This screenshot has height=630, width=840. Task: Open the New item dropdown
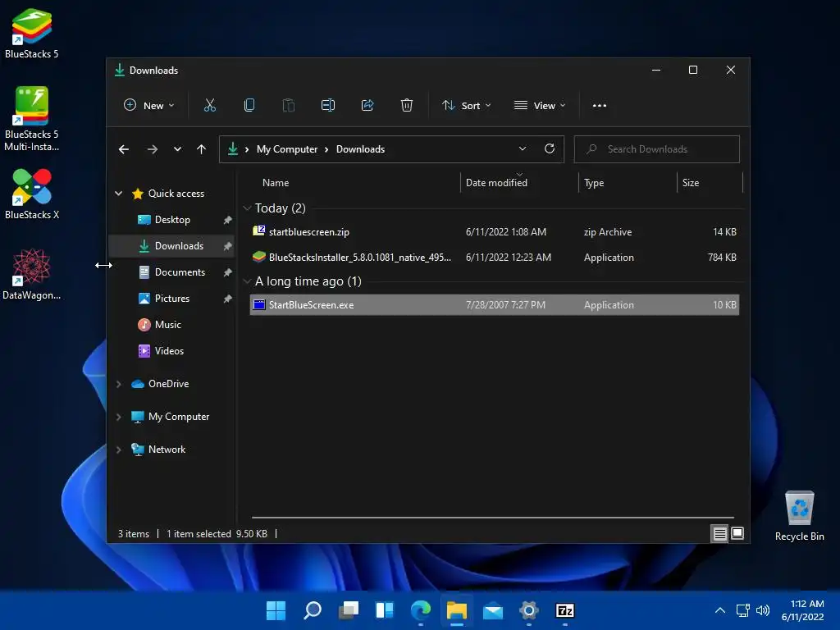point(149,106)
